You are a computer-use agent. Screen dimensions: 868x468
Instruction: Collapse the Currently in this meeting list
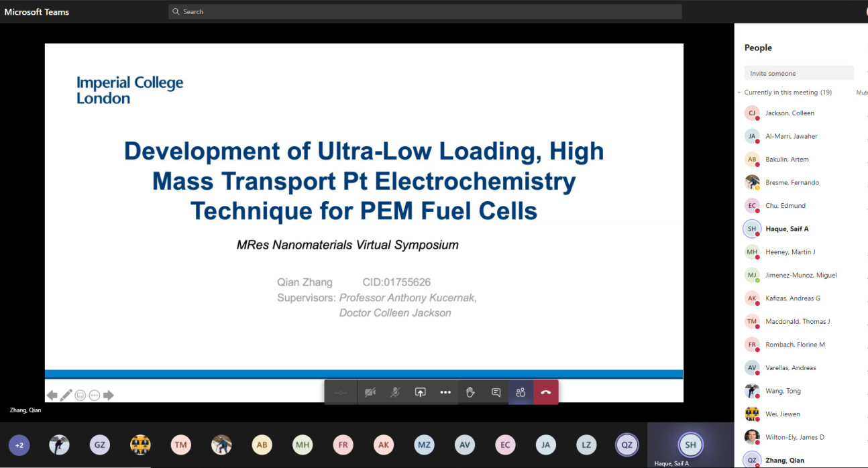click(x=739, y=93)
